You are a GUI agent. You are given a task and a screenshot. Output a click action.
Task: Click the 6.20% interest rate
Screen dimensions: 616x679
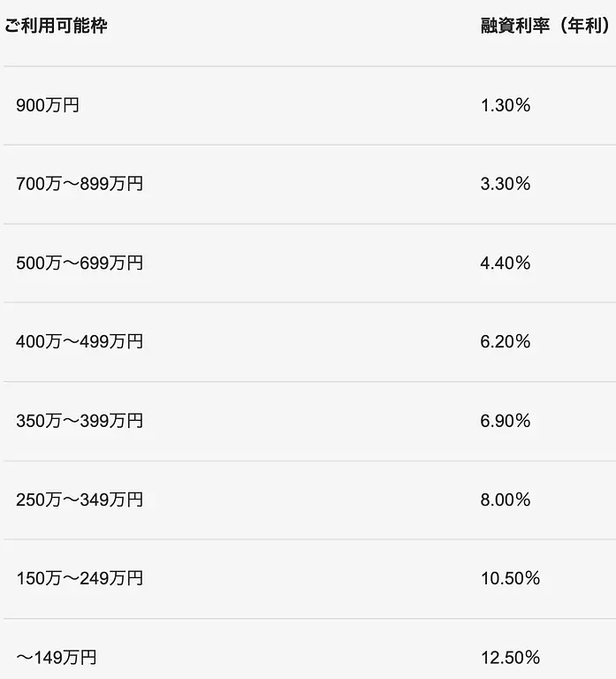pos(506,342)
